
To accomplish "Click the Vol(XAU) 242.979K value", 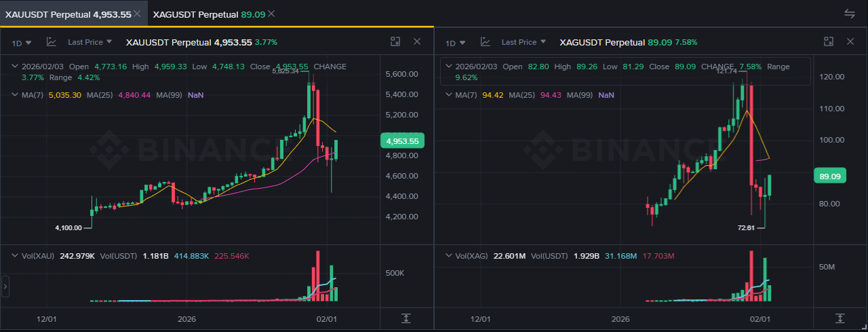I will click(77, 256).
